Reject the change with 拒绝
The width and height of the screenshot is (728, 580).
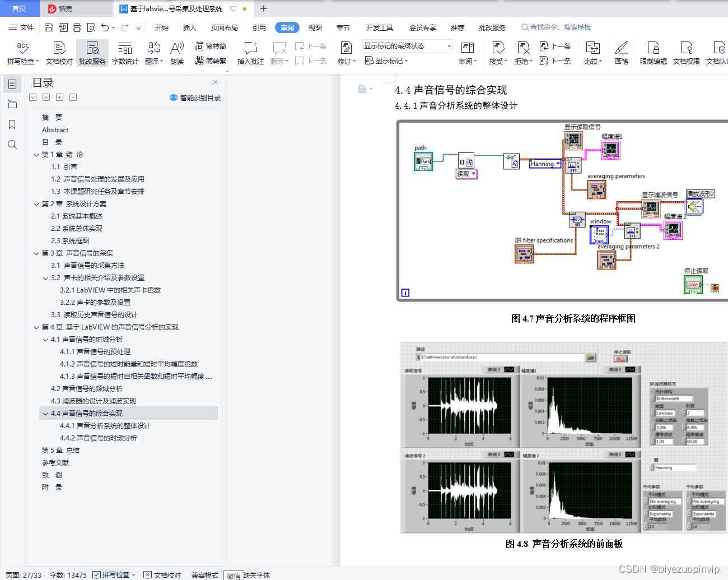pyautogui.click(x=523, y=53)
